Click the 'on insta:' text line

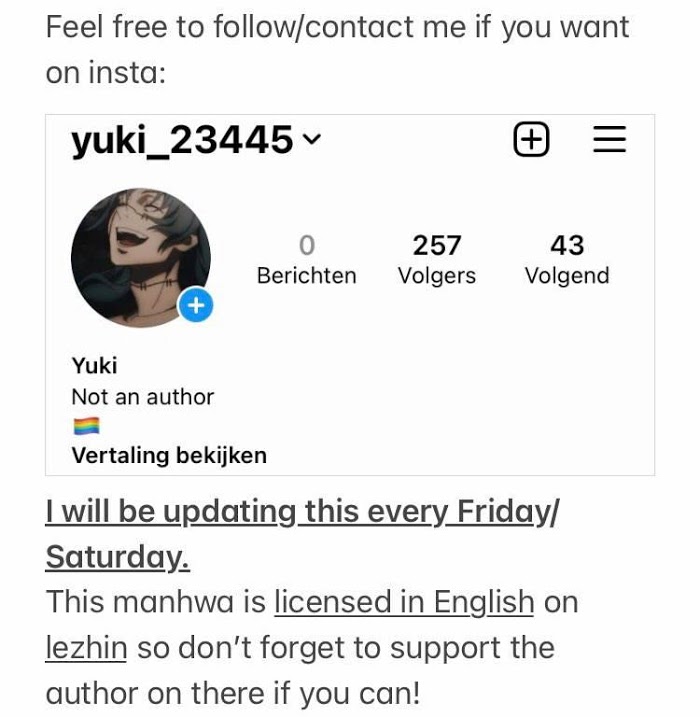click(x=106, y=73)
